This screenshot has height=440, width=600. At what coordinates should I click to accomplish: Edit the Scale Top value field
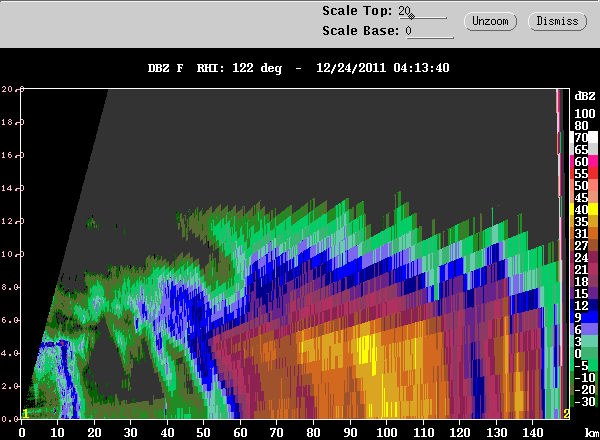422,11
